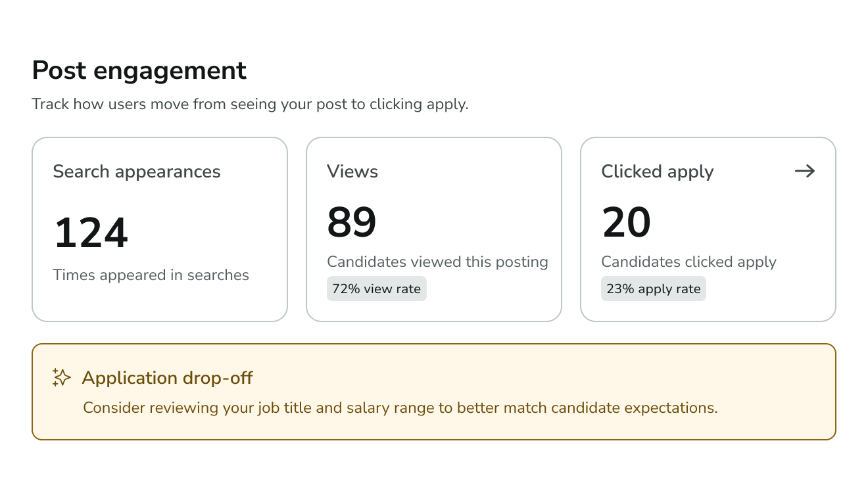Click the 20 clicked apply number
Image resolution: width=868 pixels, height=493 pixels.
coord(626,222)
